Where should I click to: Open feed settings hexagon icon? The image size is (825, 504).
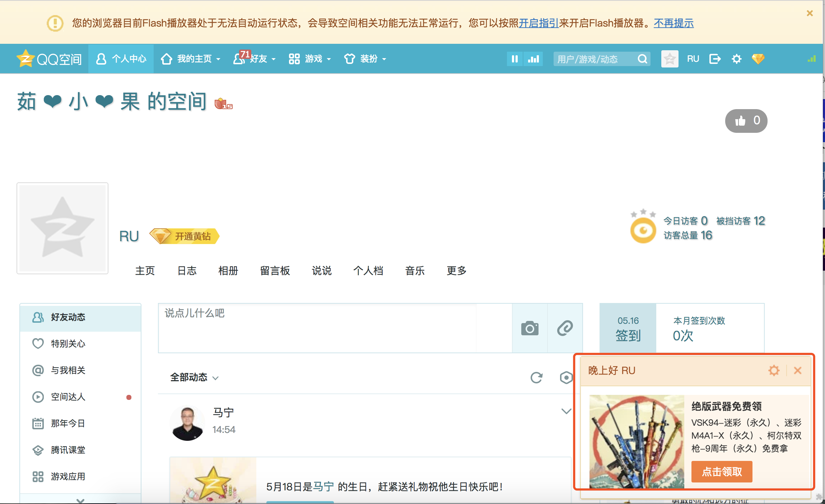point(566,377)
